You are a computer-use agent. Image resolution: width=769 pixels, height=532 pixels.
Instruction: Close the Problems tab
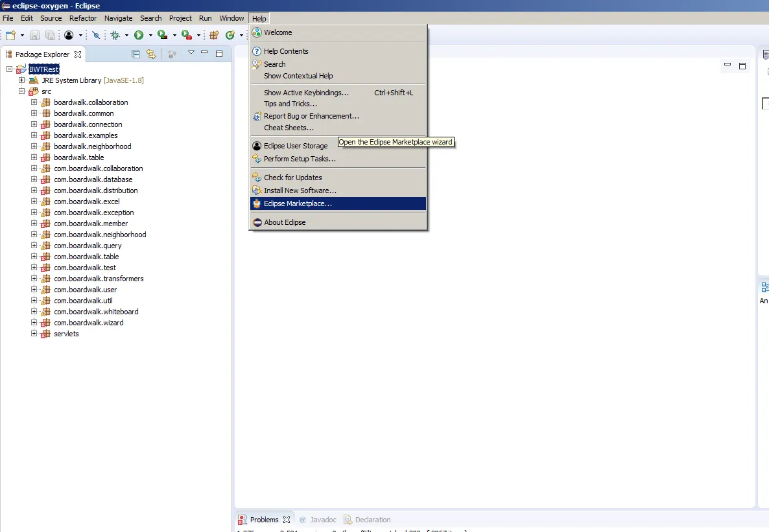coord(287,520)
